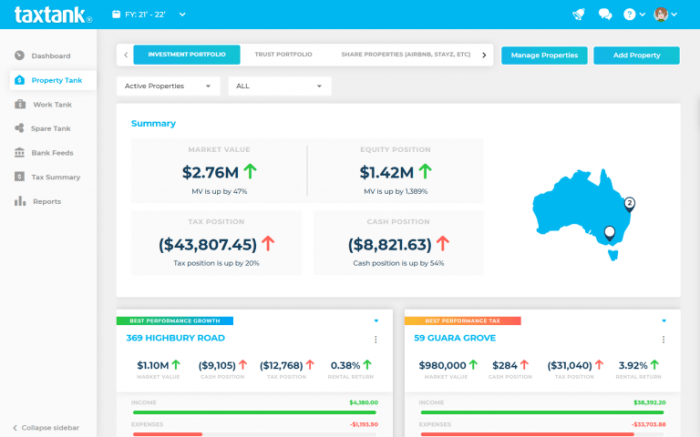This screenshot has height=437, width=700.
Task: Select the Investment Portfolio tab
Action: click(187, 54)
